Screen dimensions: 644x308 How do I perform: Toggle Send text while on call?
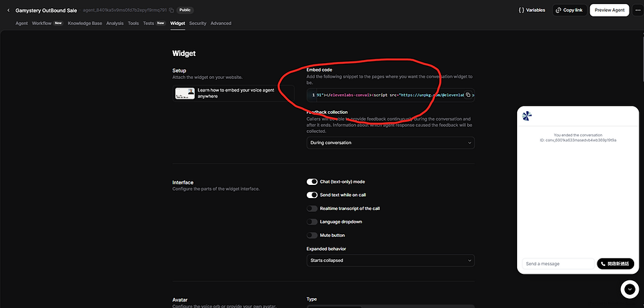point(311,195)
